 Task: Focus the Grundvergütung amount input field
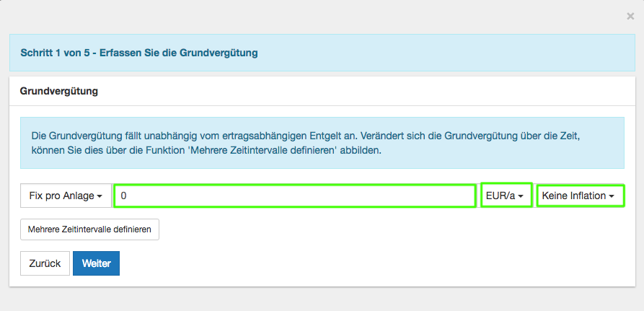coord(294,196)
